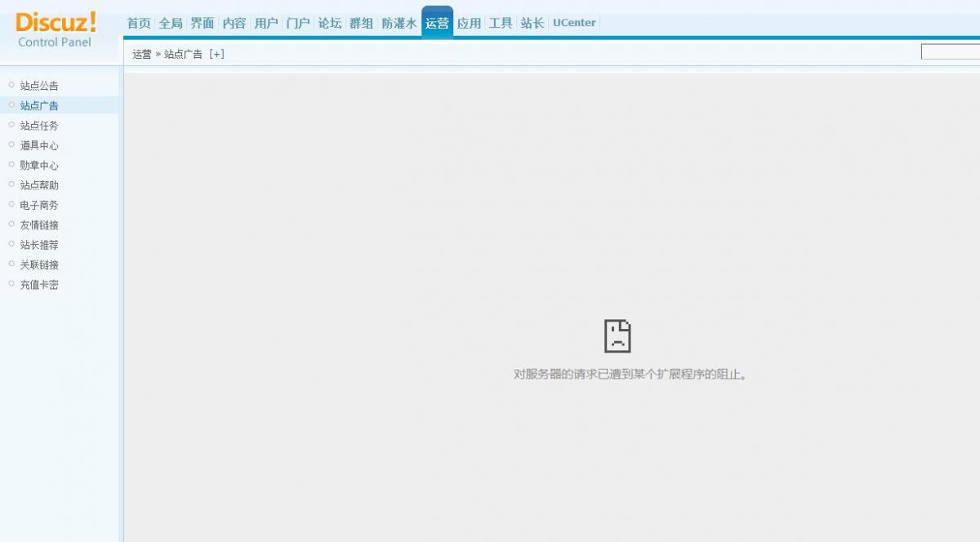Open the 门户 tab
Viewport: 980px width, 542px height.
[297, 23]
